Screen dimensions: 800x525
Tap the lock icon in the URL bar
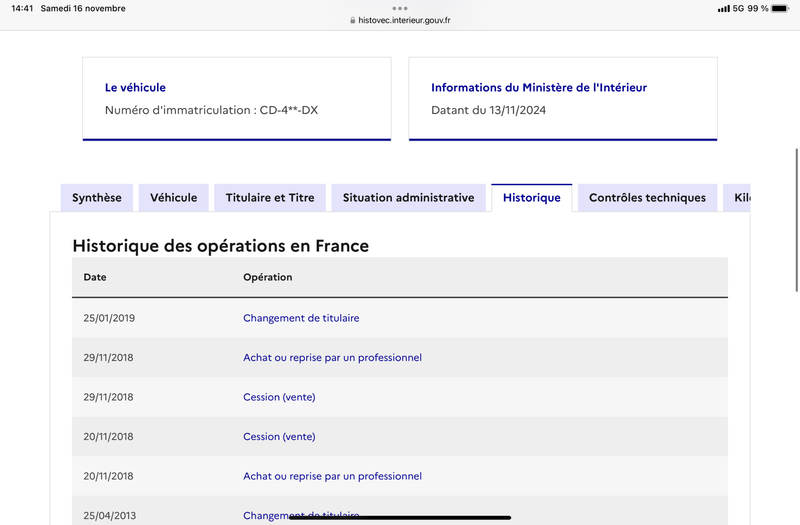(353, 20)
